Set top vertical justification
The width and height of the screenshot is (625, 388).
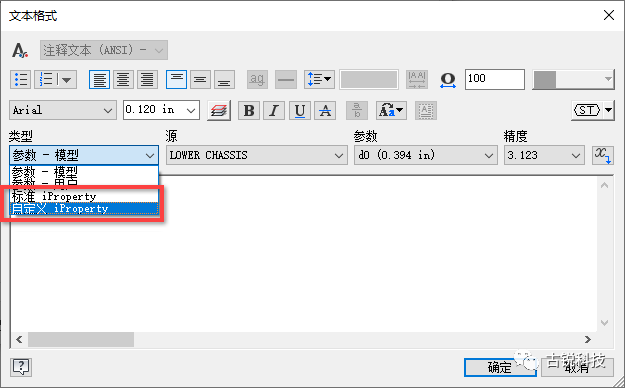coord(176,79)
